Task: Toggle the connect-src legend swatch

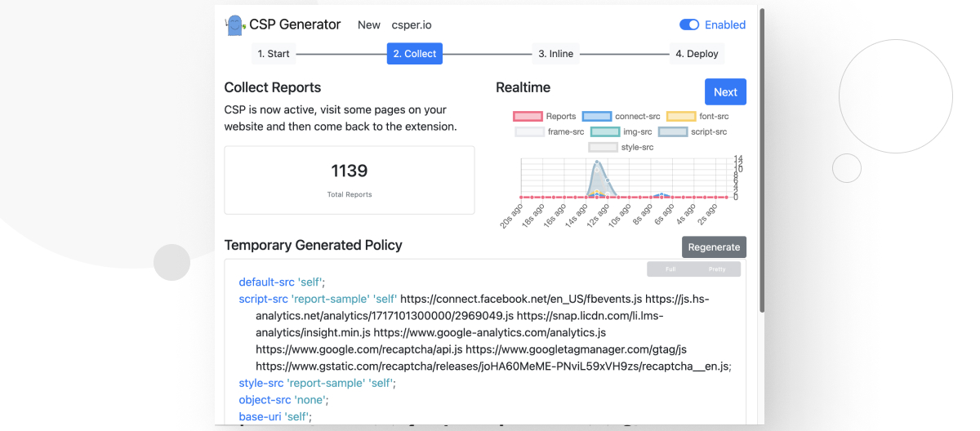Action: 597,117
